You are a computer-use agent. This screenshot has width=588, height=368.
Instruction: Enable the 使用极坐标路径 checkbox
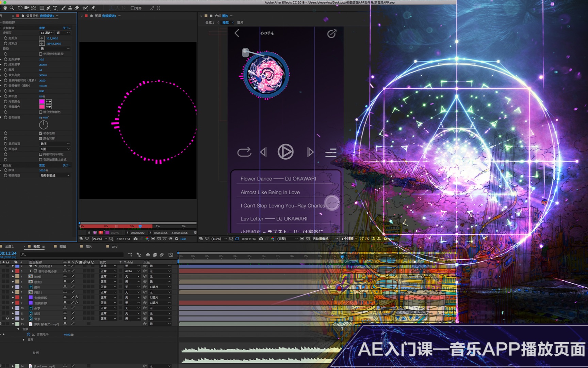pos(40,54)
